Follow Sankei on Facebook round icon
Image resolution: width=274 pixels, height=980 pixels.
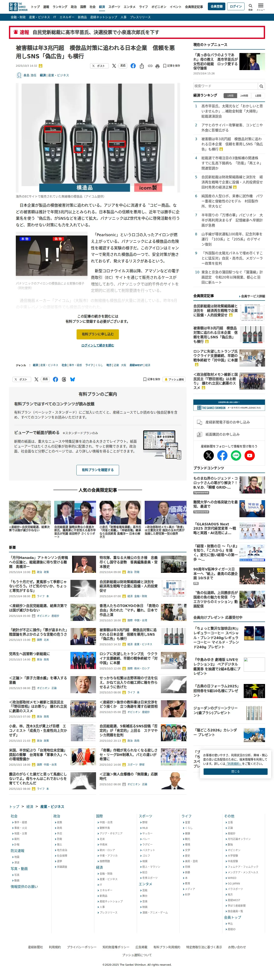pos(222,455)
